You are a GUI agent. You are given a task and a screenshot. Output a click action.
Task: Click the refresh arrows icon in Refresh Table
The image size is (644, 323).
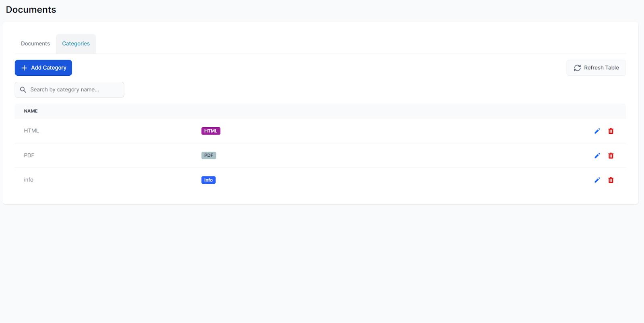[578, 68]
